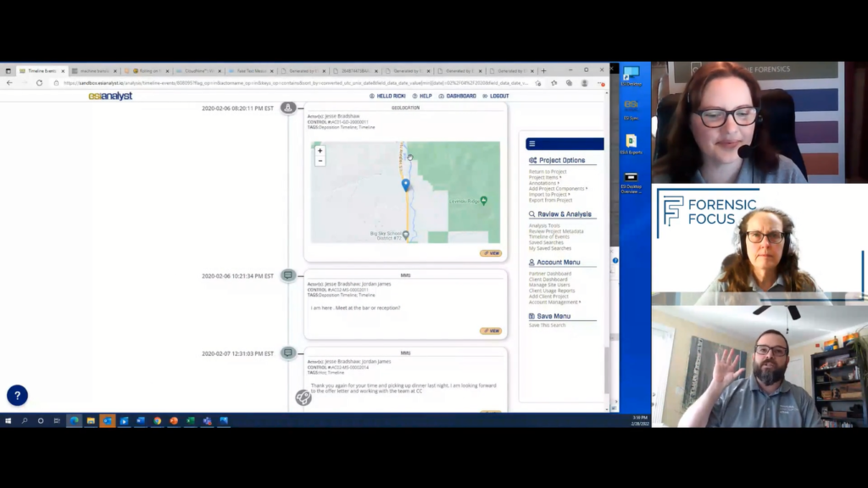Toggle the hamburger menu in the sidebar

532,144
